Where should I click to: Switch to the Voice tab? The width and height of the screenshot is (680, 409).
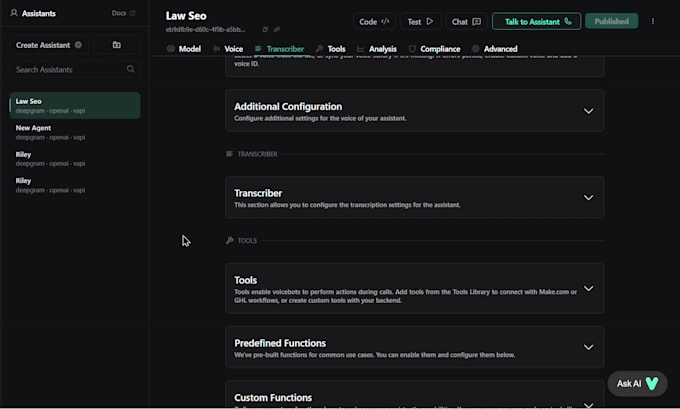click(228, 49)
